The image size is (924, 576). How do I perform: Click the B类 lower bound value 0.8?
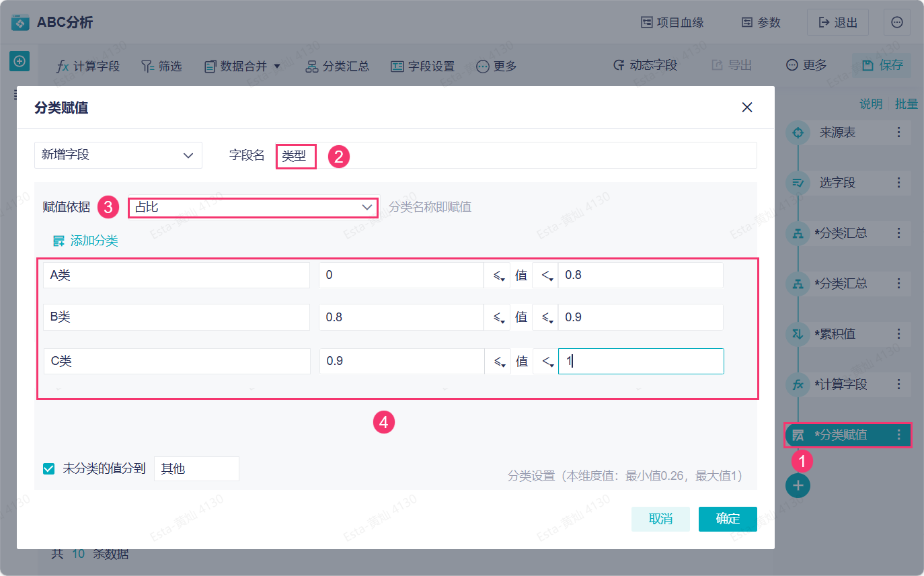(401, 317)
